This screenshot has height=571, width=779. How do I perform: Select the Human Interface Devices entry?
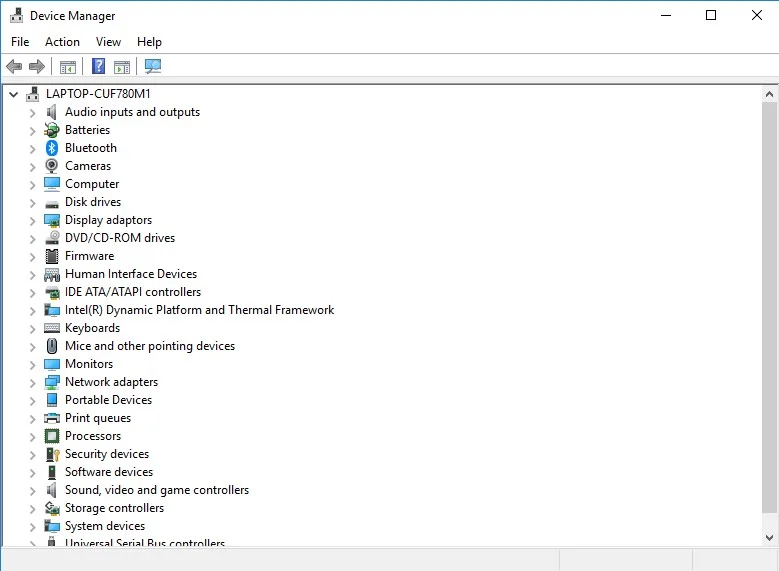click(x=131, y=274)
